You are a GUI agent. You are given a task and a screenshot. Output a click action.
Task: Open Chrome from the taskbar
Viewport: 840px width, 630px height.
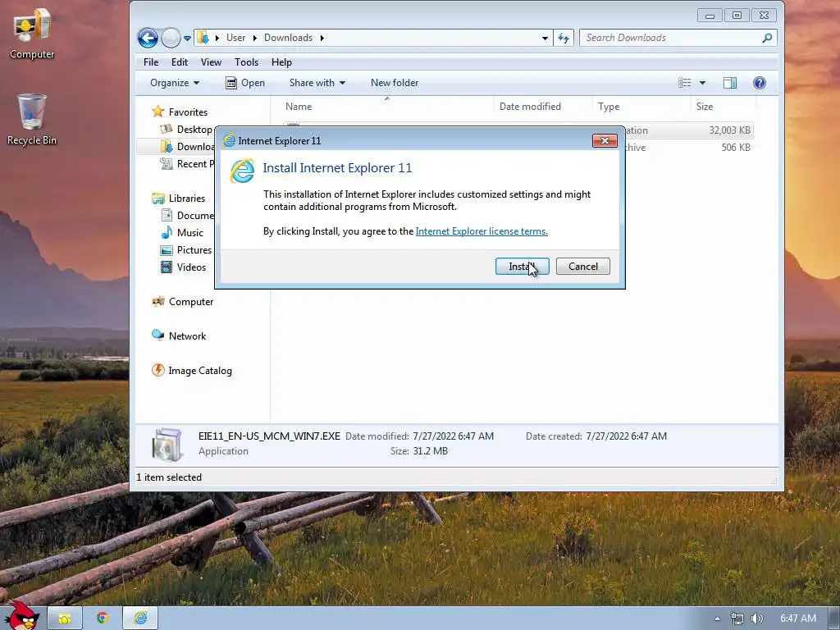(x=103, y=619)
